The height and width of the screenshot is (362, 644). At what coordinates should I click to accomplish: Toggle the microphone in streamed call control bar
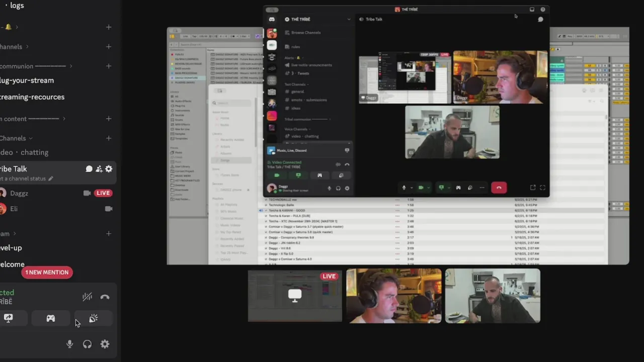[x=404, y=188]
